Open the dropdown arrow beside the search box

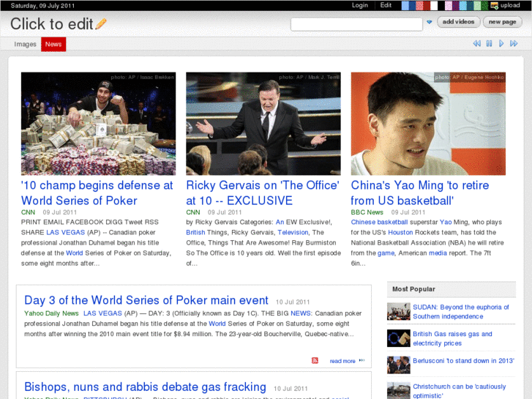430,23
